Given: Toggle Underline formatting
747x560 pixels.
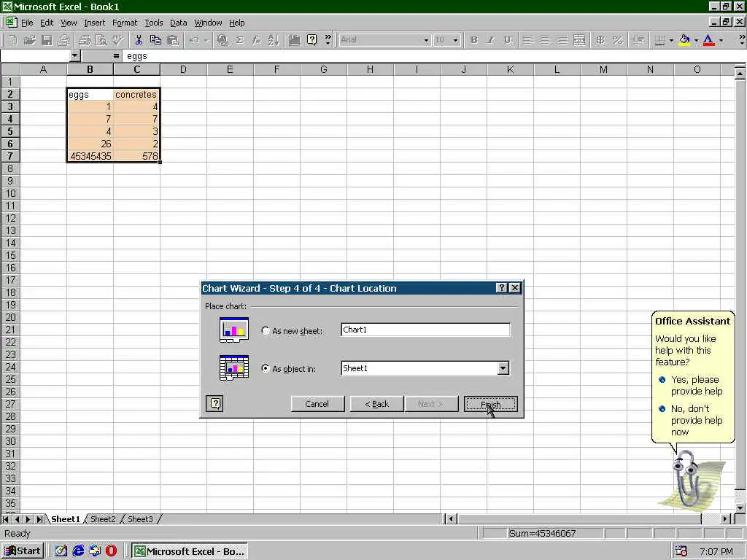Looking at the screenshot, I should coord(508,41).
